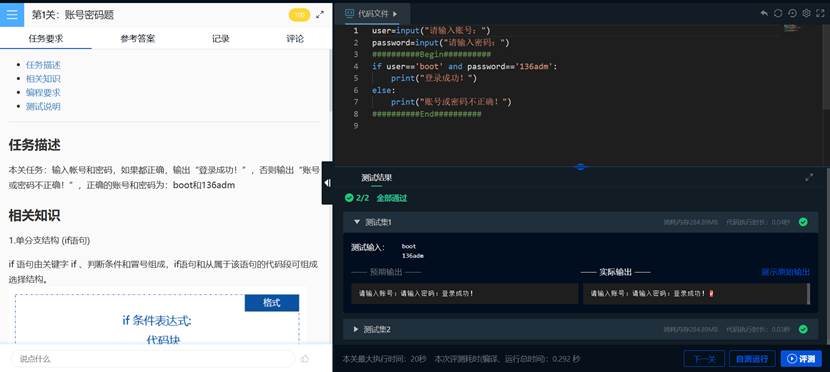Viewport: 830px width, 372px height.
Task: Click the 格式 label in the syntax diagram
Action: pos(272,303)
